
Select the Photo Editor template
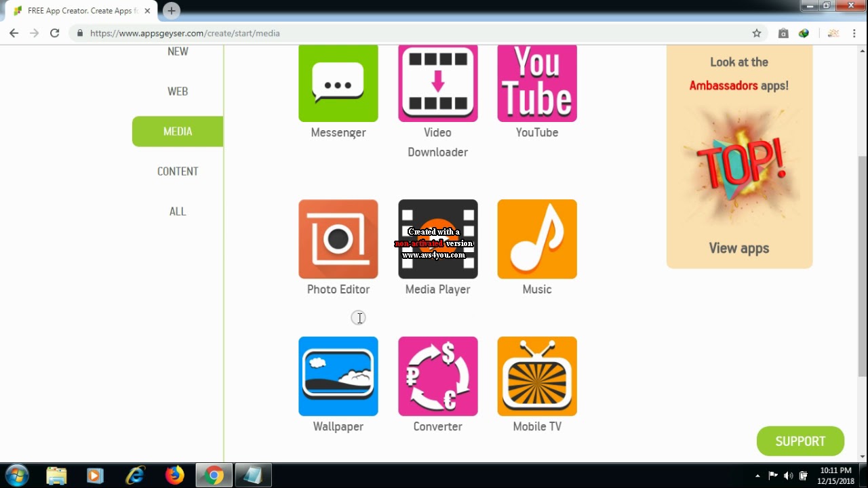[x=338, y=239]
